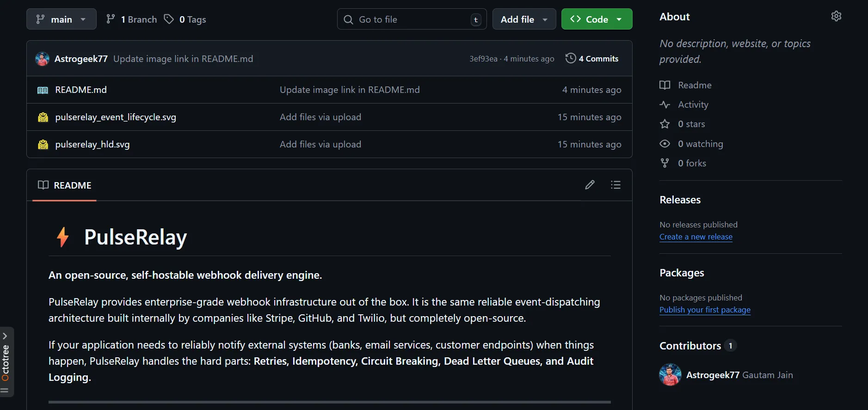This screenshot has height=410, width=868.
Task: Click '4 minutes ago' in README.md row
Action: 591,90
